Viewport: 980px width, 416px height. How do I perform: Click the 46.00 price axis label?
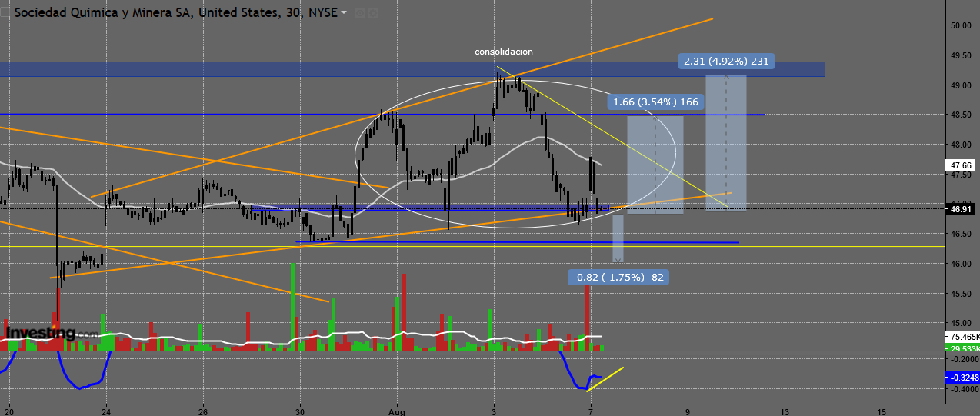point(962,264)
